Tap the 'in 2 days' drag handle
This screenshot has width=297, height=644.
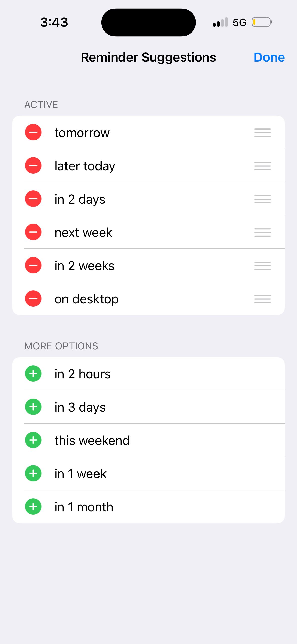click(262, 199)
